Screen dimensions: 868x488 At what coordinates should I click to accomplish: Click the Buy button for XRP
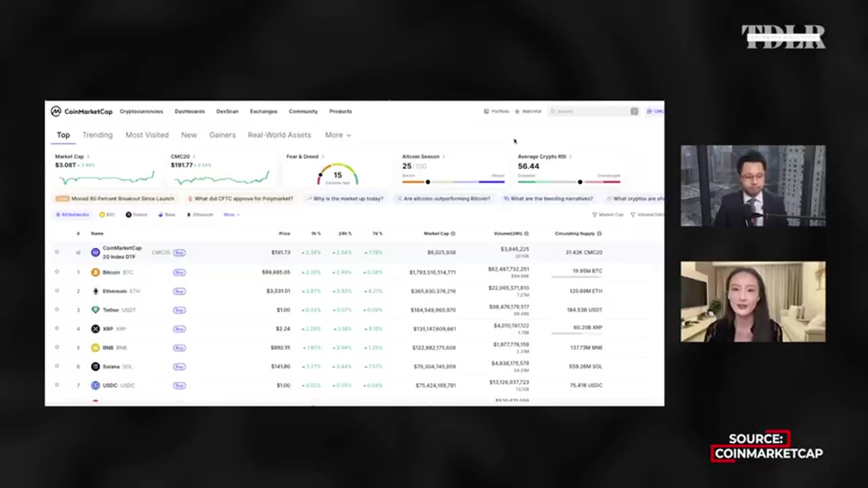pos(179,329)
